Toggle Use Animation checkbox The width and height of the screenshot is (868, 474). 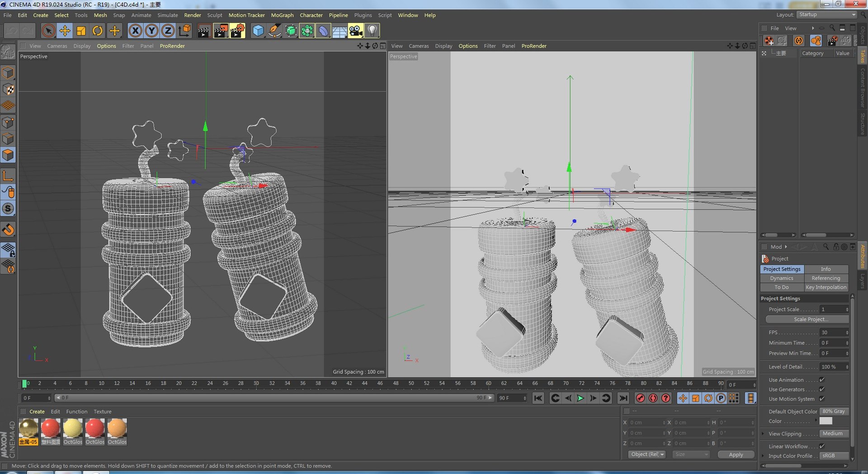click(x=822, y=380)
